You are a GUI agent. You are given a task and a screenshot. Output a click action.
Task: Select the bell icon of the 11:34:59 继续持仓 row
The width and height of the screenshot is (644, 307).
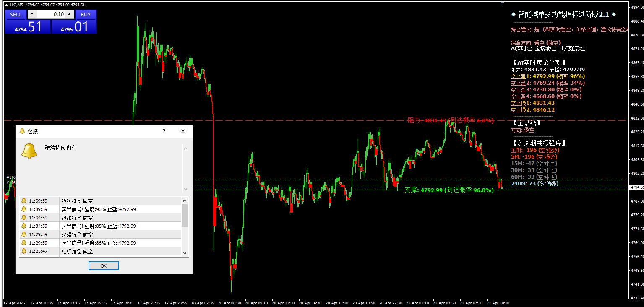point(24,218)
